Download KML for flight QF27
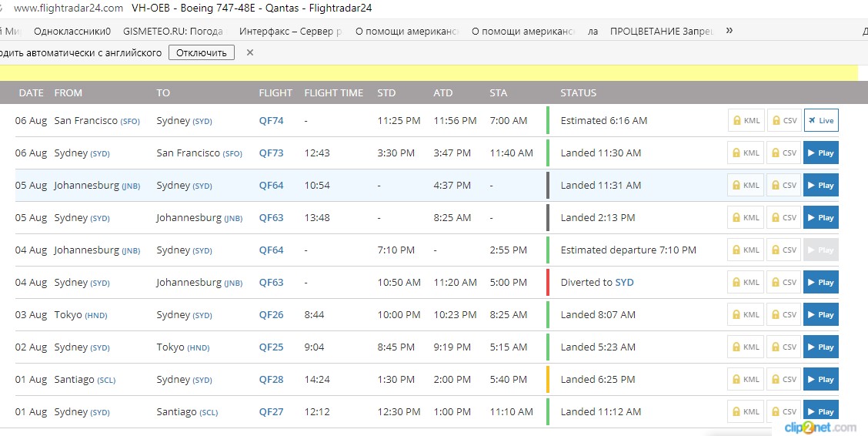 click(x=746, y=411)
